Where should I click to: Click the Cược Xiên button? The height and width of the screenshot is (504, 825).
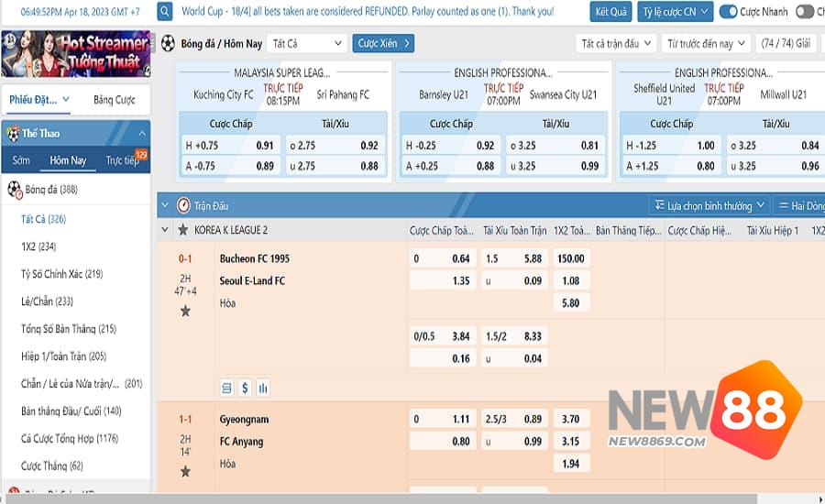pos(383,43)
